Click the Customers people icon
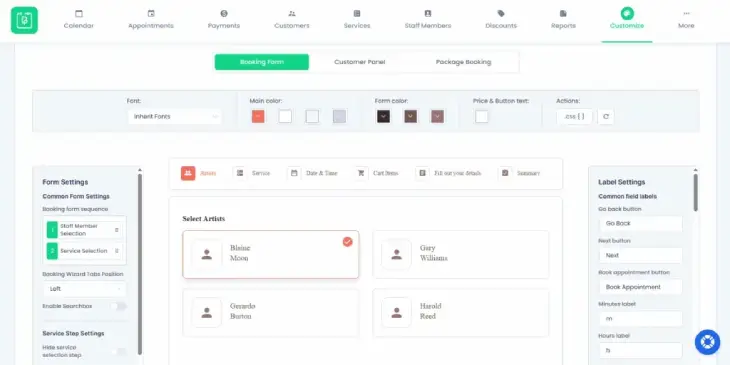This screenshot has height=365, width=730. point(292,14)
